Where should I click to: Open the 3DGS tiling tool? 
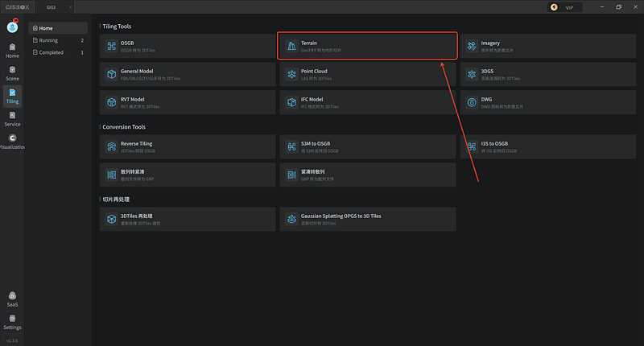pyautogui.click(x=548, y=74)
